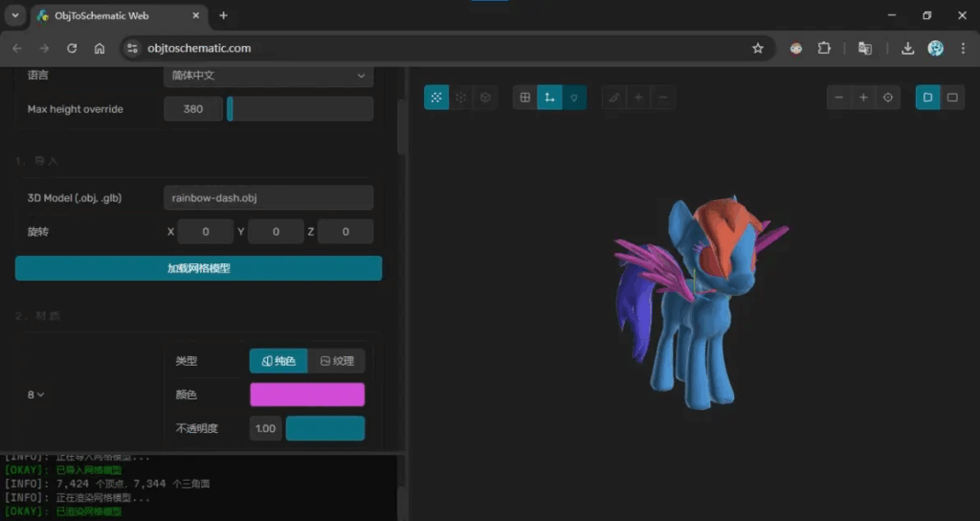Switch to mesh view mode
The image size is (980, 521).
436,98
